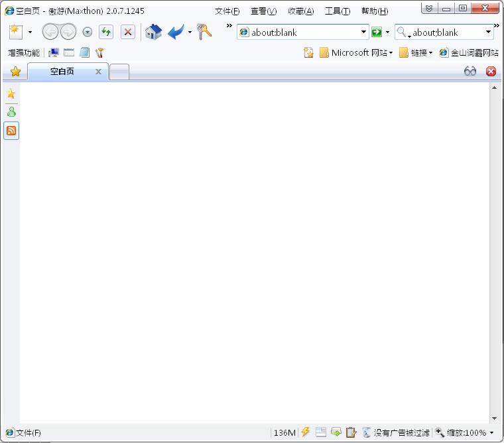The width and height of the screenshot is (504, 443).
Task: Click the Home page icon
Action: (x=153, y=32)
